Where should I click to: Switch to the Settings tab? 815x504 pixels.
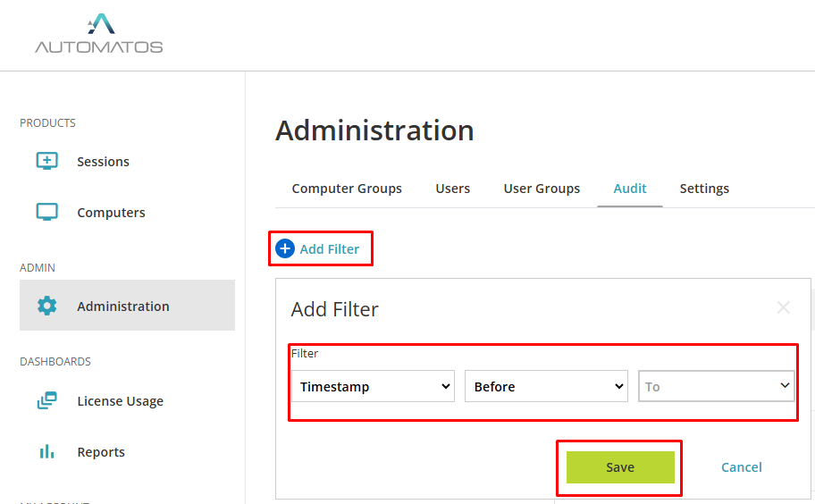[704, 189]
